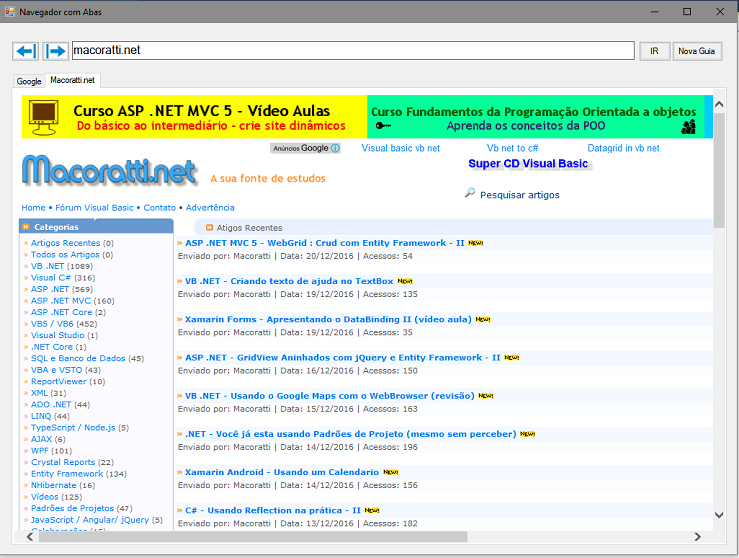Click the address bar showing macoratti.net
The image size is (739, 558).
pos(353,50)
